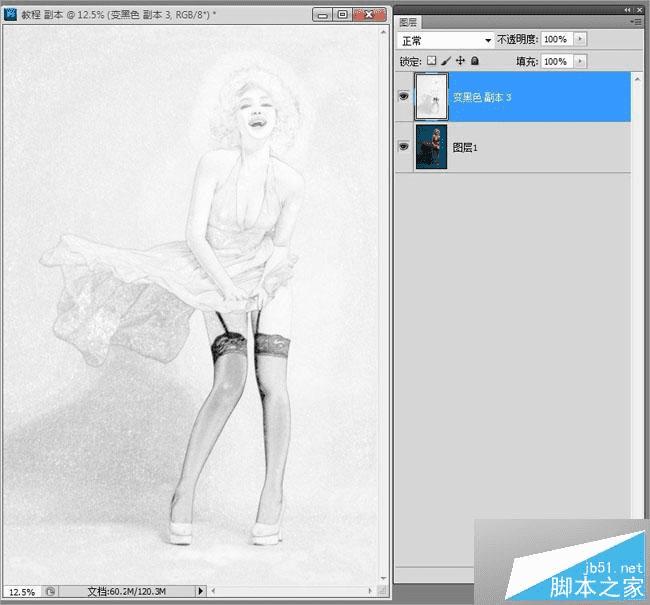
Task: Select the 图层1 layer name
Action: click(464, 146)
